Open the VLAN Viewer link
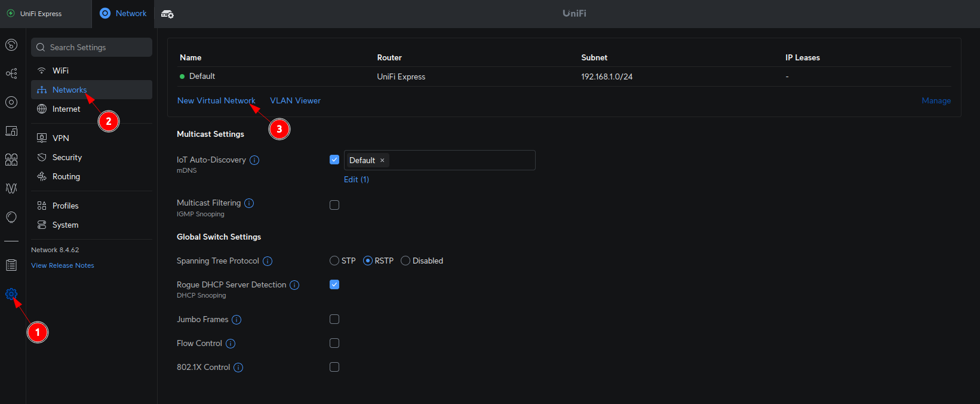The height and width of the screenshot is (404, 980). (295, 100)
